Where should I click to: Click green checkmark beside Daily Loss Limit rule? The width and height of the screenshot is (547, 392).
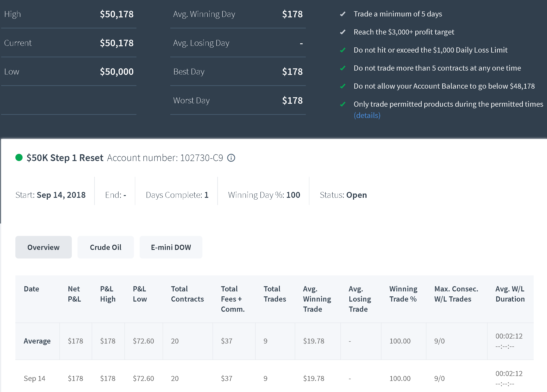pos(343,50)
